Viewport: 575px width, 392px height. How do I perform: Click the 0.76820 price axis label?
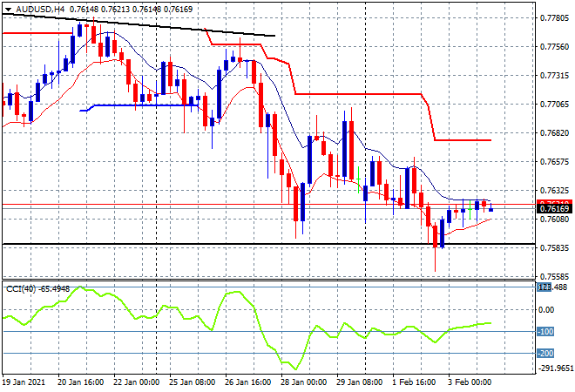pos(554,133)
